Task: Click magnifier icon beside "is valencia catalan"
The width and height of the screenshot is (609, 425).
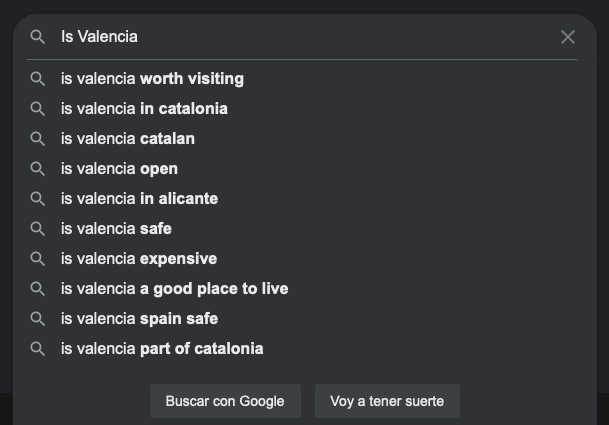Action: click(38, 139)
